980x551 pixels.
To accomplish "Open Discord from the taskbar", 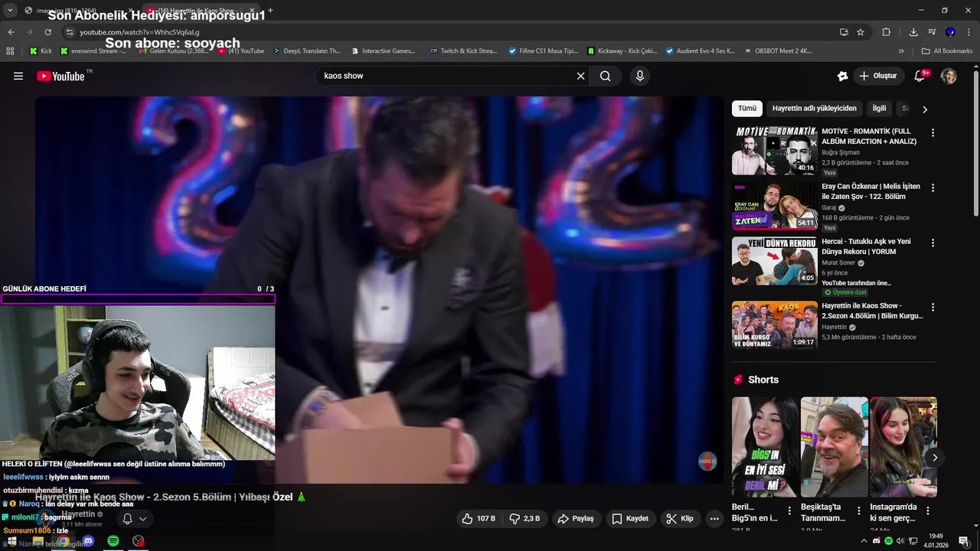I will (88, 541).
